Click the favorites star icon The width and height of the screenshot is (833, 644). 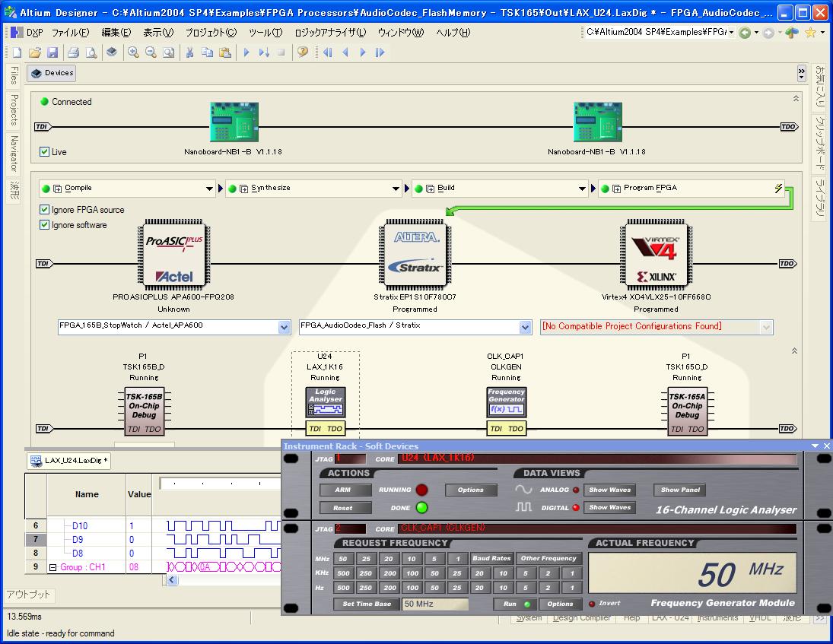pyautogui.click(x=809, y=33)
